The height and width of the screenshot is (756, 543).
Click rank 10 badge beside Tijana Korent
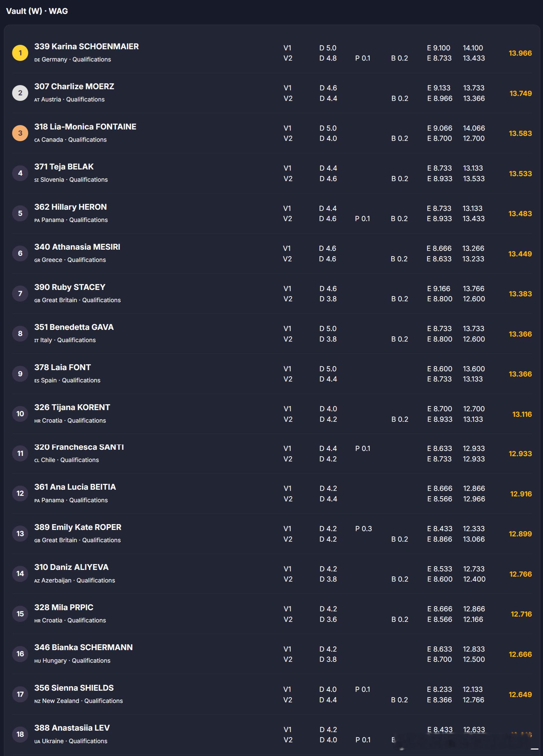tap(20, 414)
